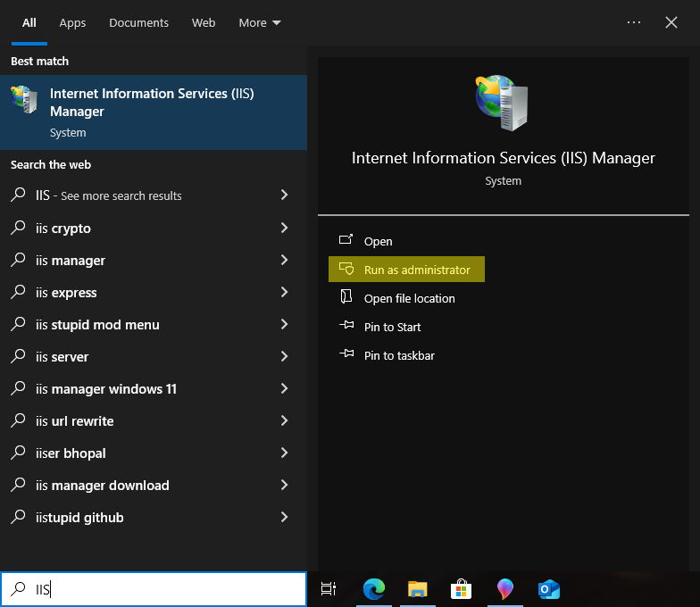Viewport: 700px width, 607px height.
Task: Launch Microsoft Edge from the taskbar
Action: [373, 589]
